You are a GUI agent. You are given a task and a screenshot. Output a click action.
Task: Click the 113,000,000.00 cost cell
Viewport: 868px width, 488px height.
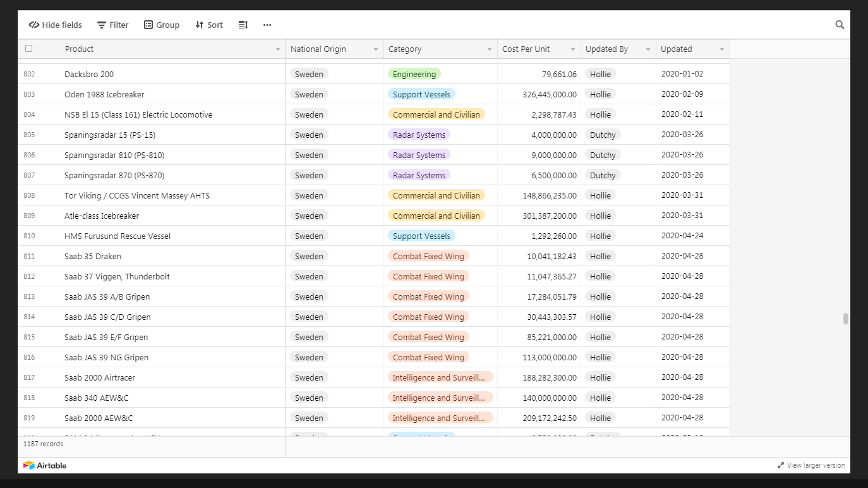click(x=539, y=357)
